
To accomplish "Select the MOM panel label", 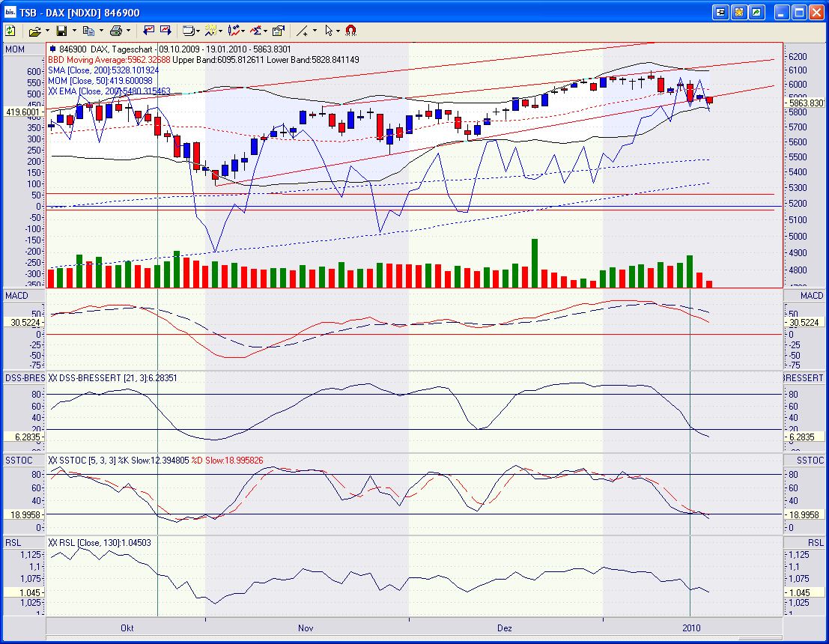I will click(x=15, y=48).
